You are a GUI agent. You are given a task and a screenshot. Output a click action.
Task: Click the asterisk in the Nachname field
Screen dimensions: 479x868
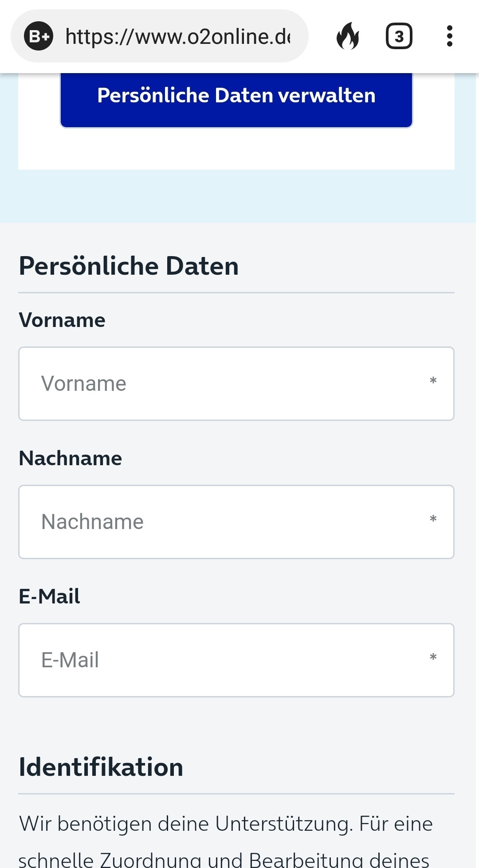pos(433,519)
